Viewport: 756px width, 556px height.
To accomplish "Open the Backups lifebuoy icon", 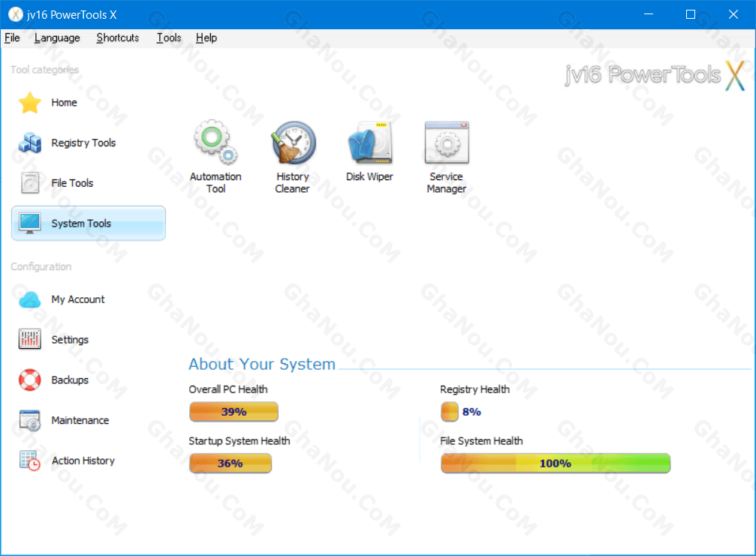I will coord(30,380).
